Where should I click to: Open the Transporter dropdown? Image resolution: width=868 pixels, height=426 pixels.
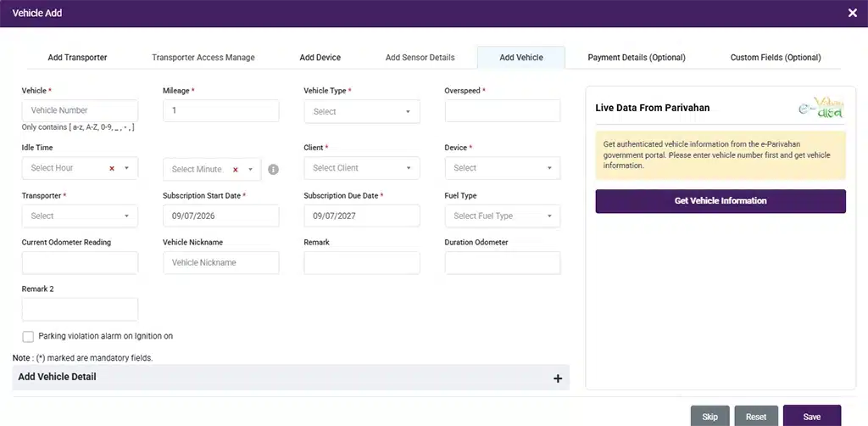pos(80,216)
